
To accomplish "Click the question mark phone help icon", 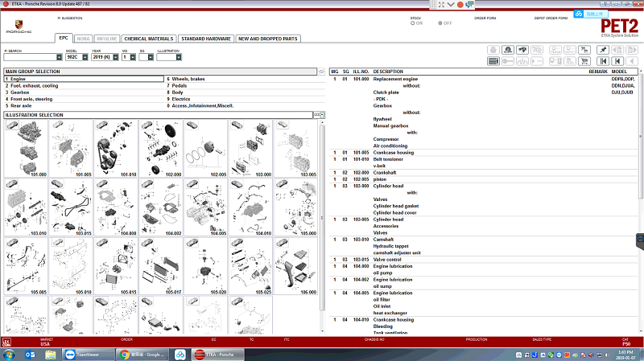I will [537, 50].
